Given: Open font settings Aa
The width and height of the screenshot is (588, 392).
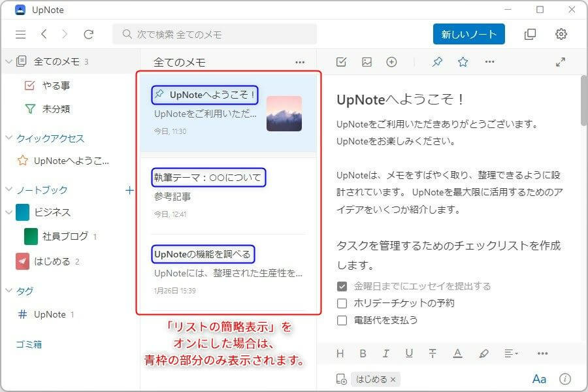Looking at the screenshot, I should 539,379.
